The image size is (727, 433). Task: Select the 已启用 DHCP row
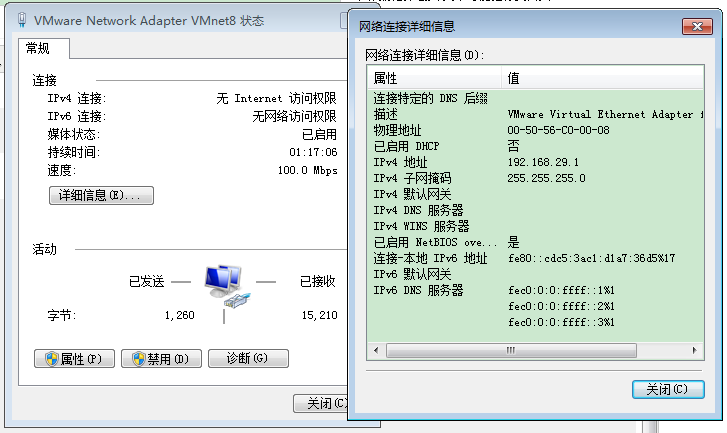coord(536,146)
